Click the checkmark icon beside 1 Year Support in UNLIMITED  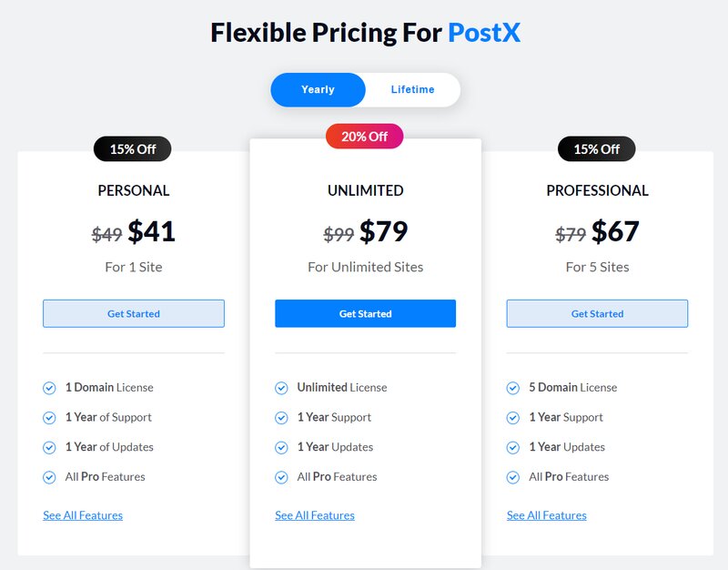click(x=282, y=417)
